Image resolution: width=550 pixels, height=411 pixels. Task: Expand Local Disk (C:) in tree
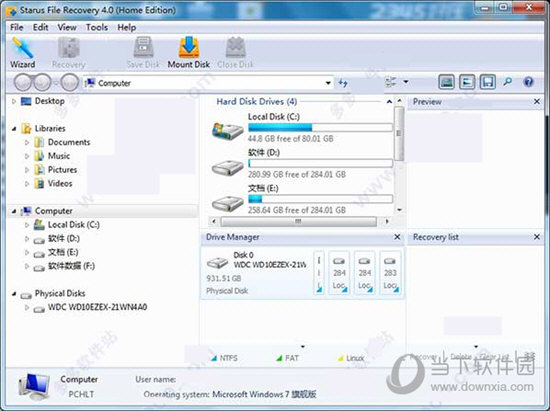tap(27, 225)
